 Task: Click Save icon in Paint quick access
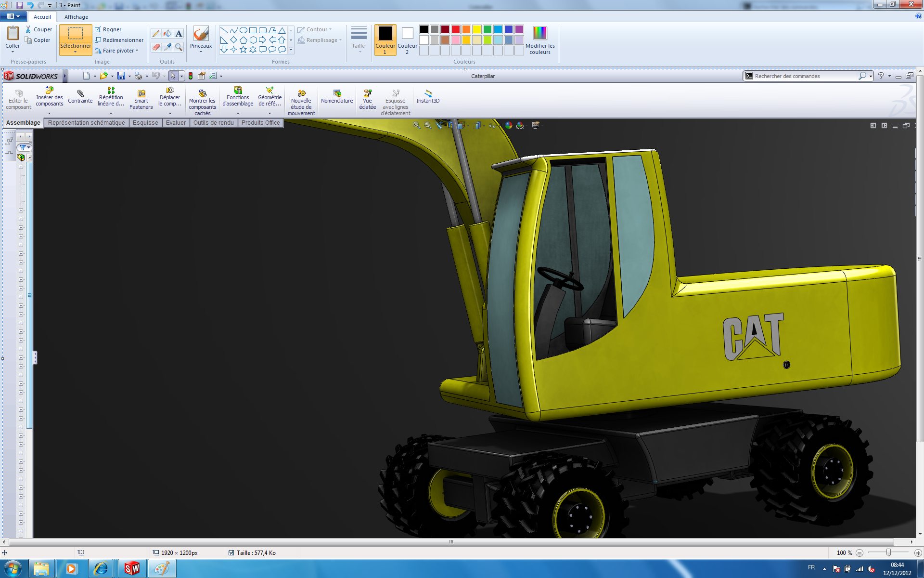tap(20, 5)
